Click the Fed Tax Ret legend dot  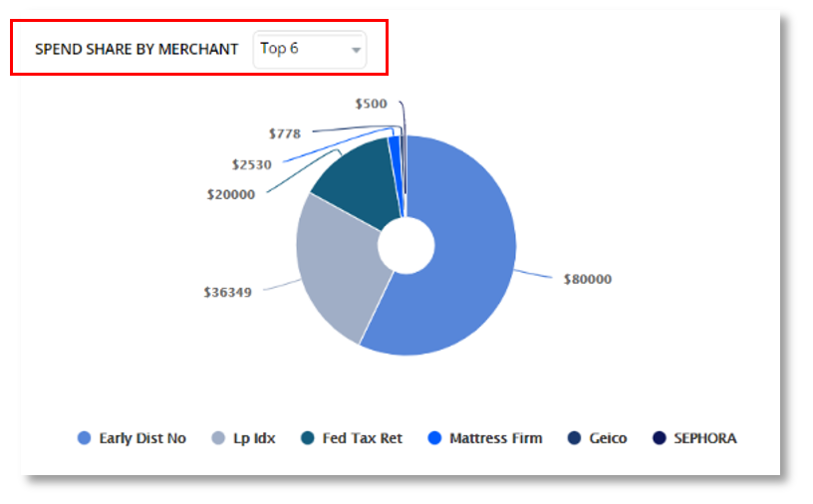pyautogui.click(x=308, y=438)
